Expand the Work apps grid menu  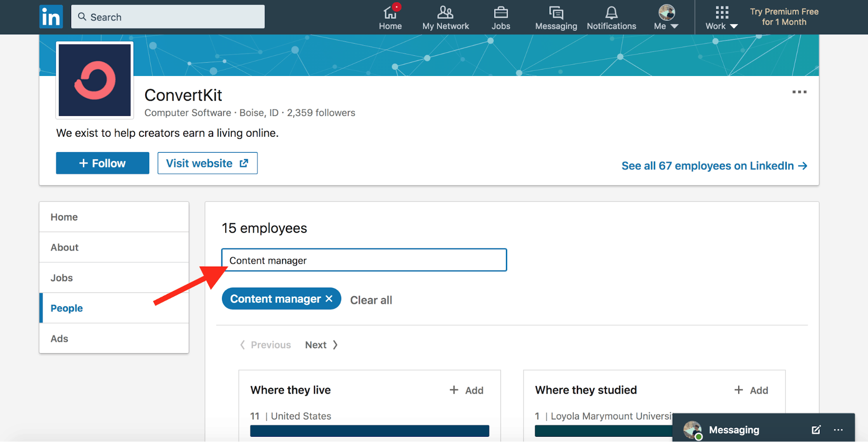point(722,17)
